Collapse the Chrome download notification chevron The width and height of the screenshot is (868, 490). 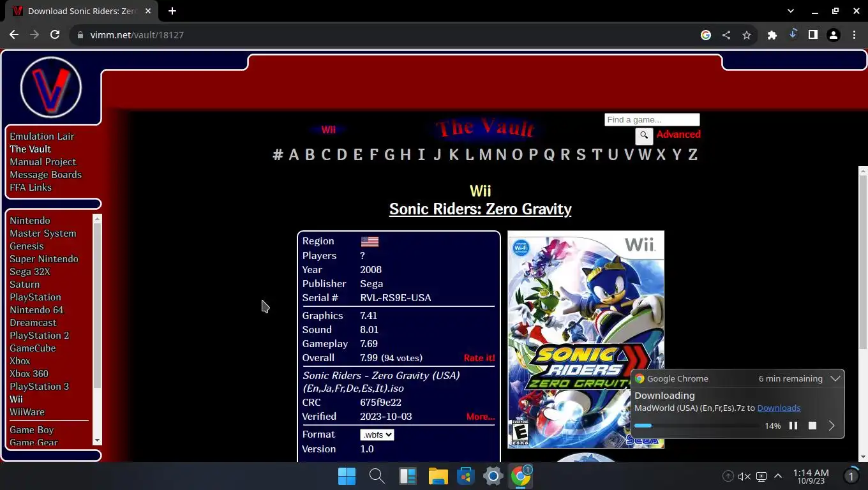pos(835,378)
